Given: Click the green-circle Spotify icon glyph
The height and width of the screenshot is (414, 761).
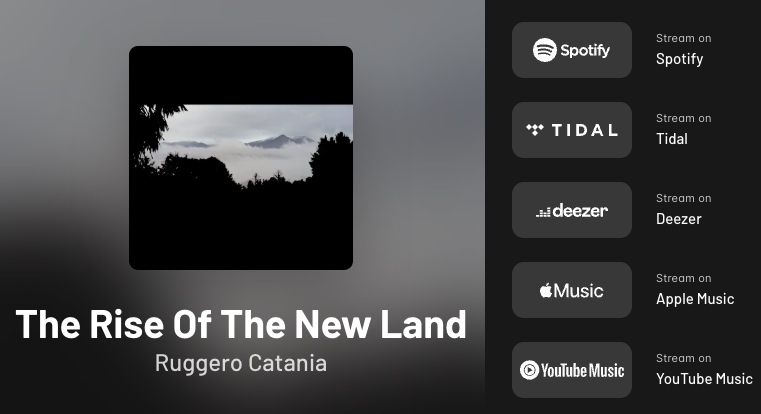Looking at the screenshot, I should coord(545,50).
